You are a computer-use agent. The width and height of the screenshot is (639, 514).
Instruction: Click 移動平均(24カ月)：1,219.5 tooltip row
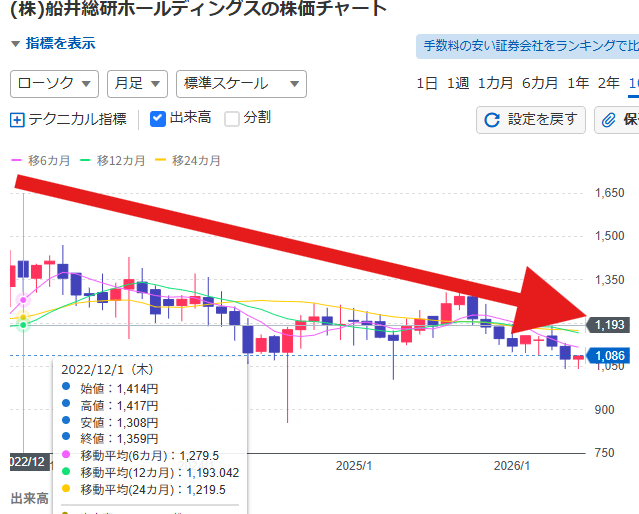tap(143, 490)
